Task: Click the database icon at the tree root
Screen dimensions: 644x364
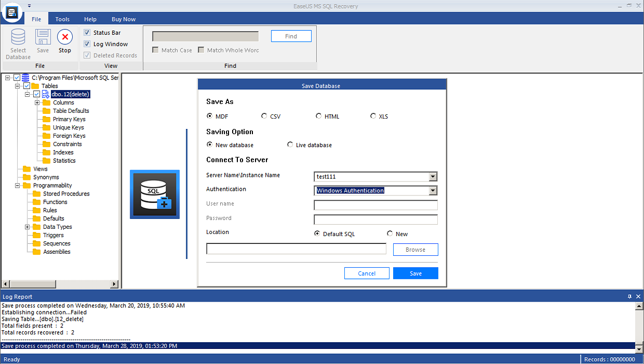Action: 25,77
